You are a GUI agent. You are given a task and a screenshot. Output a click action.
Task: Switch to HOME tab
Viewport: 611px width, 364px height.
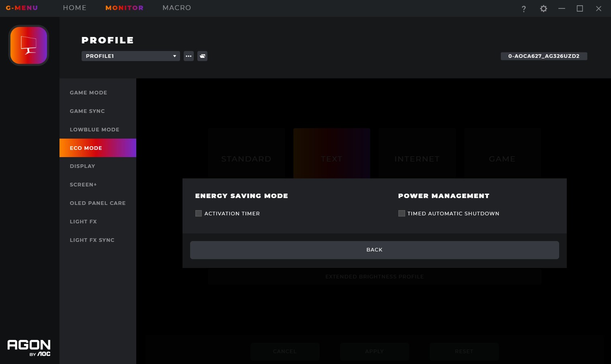75,8
